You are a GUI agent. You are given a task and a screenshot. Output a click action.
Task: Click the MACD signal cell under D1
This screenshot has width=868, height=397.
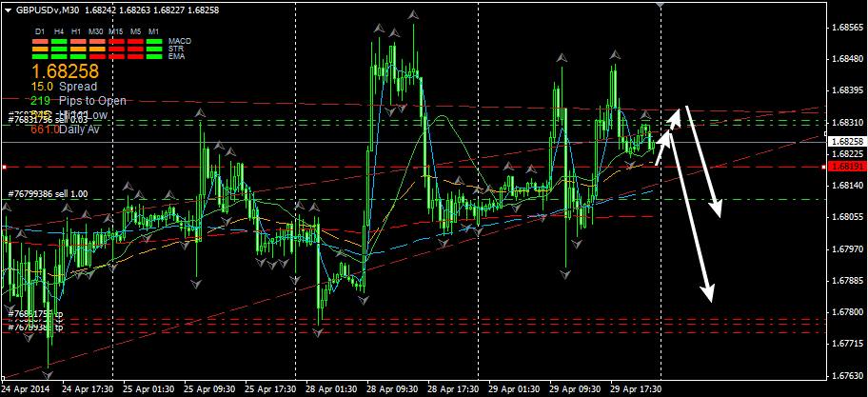40,41
